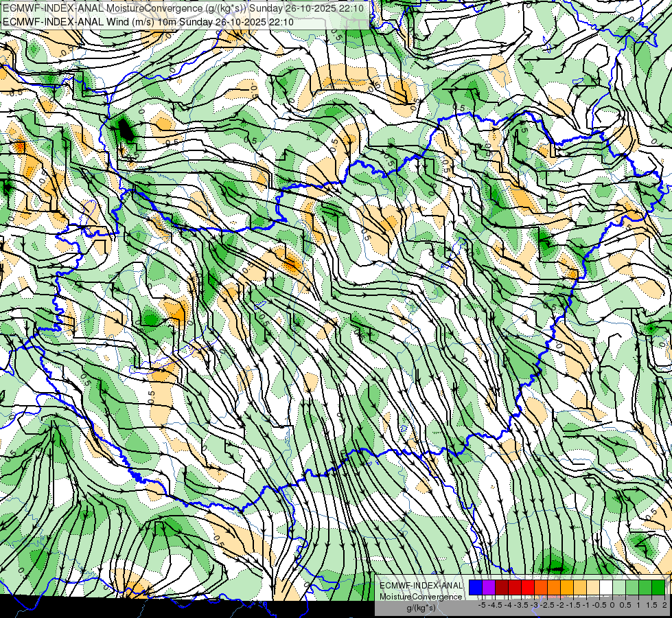This screenshot has height=618, width=672.
Task: Click the -1.5 tick label in the legend
Action: tap(573, 605)
